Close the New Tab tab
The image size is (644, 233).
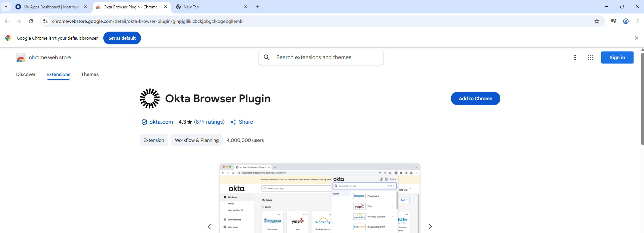pos(246,7)
